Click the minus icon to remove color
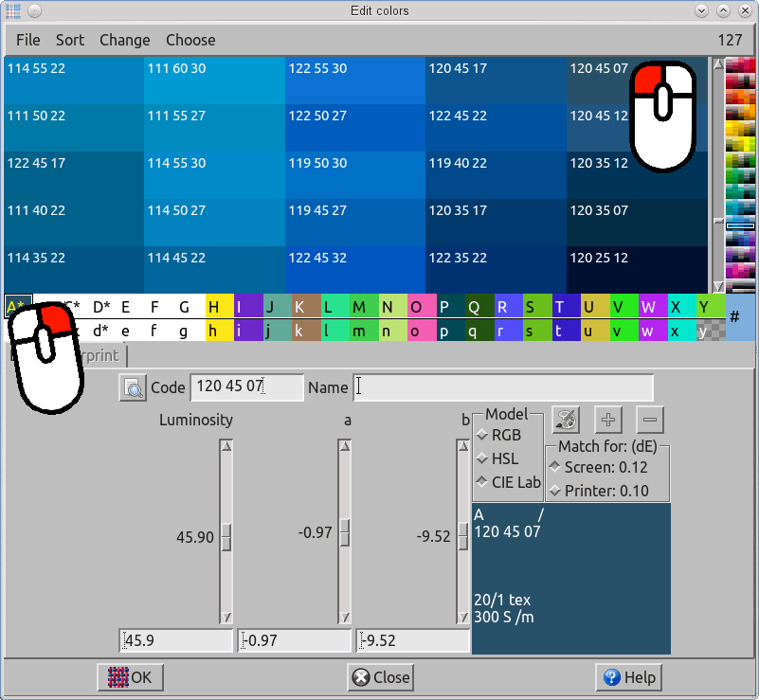The height and width of the screenshot is (700, 759). click(650, 419)
